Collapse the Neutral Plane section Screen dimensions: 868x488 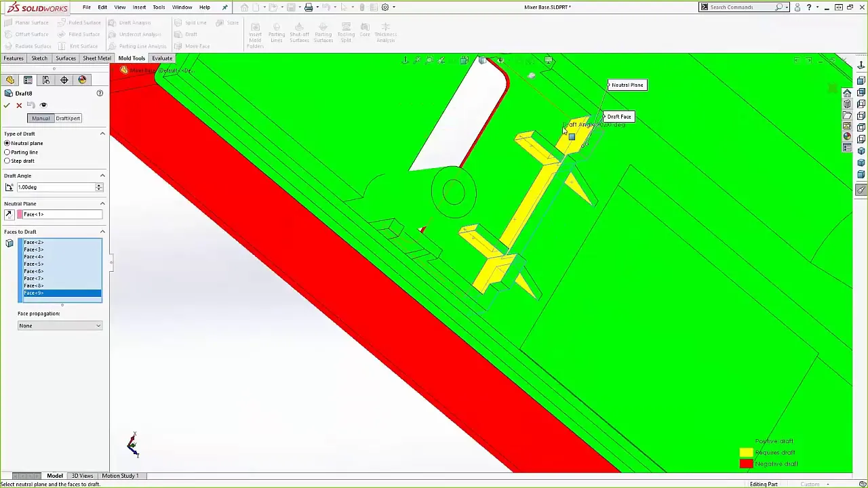(102, 203)
